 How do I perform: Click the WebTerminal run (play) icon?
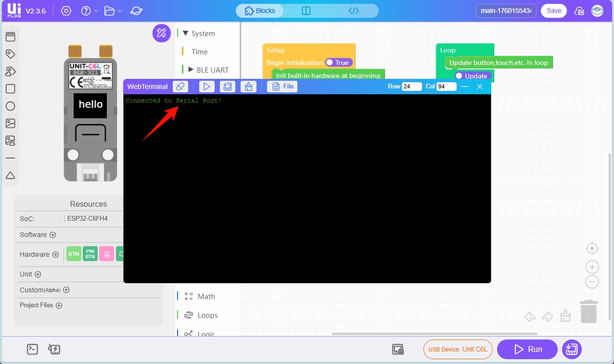[x=206, y=87]
